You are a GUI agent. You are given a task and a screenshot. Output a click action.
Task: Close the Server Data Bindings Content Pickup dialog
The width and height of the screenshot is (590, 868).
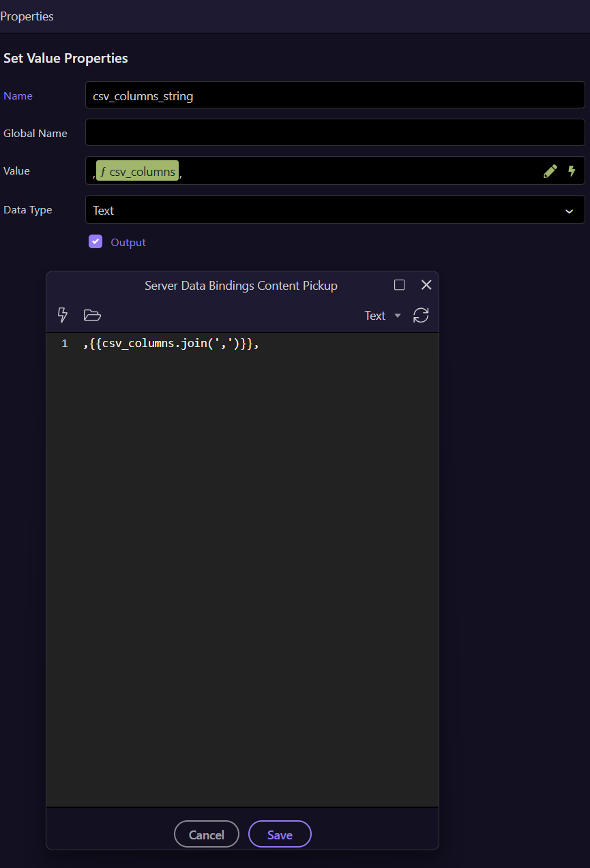point(426,285)
